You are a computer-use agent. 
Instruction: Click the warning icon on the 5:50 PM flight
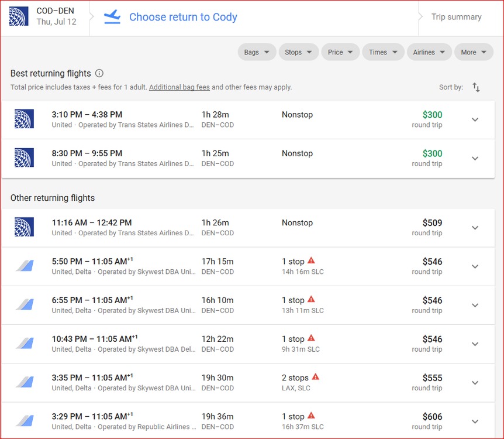tap(311, 261)
